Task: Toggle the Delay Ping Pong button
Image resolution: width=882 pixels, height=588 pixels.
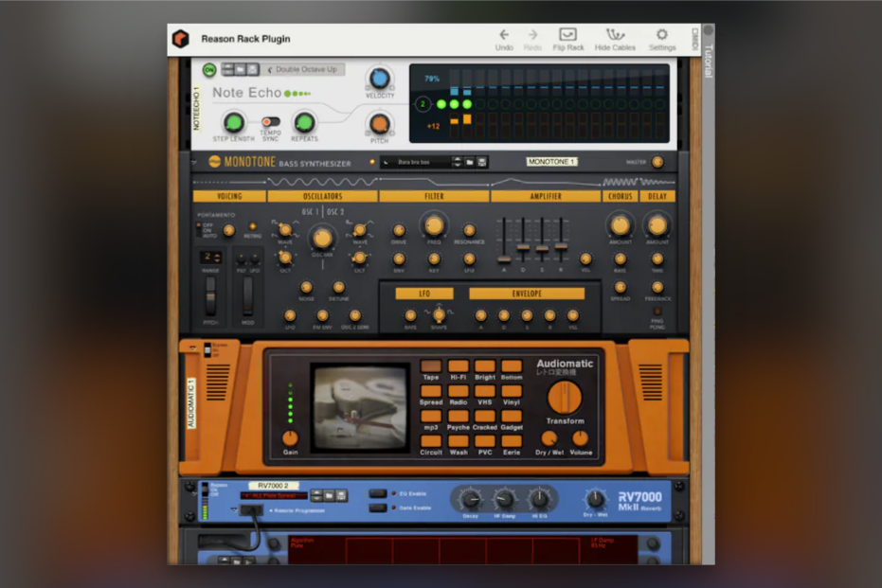Action: pyautogui.click(x=657, y=311)
